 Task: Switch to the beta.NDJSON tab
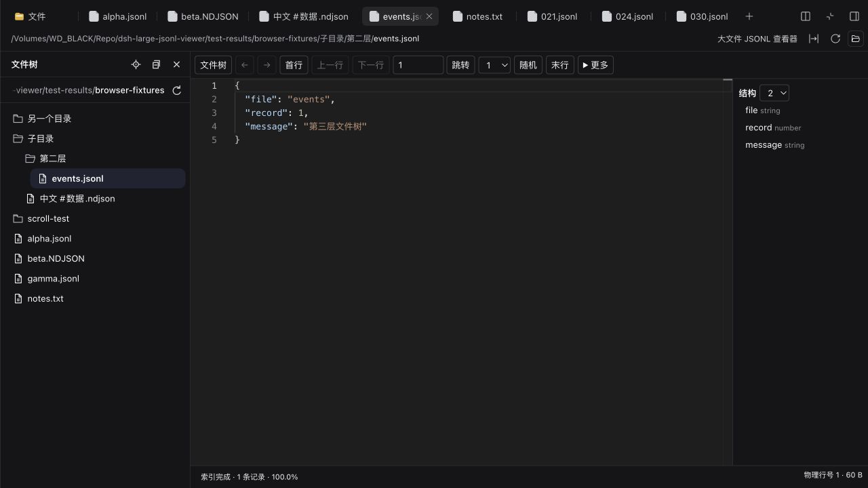point(202,16)
